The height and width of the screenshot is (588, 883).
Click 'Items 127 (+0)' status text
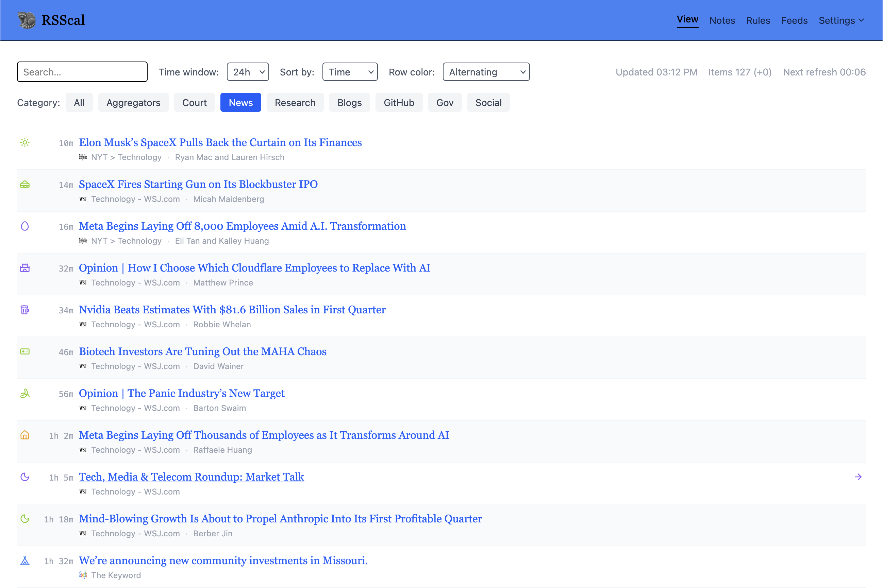[740, 72]
